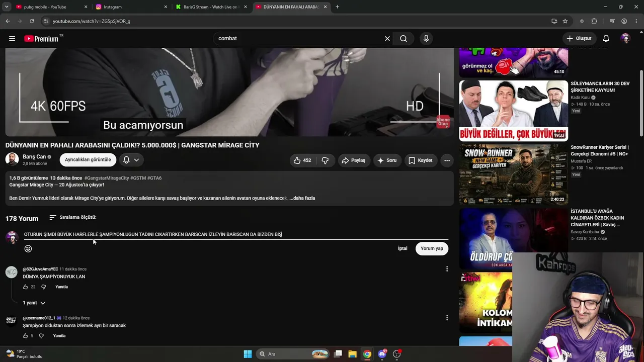Open the Sıralama ölçütü sort menu
This screenshot has width=644, height=362.
tap(73, 218)
